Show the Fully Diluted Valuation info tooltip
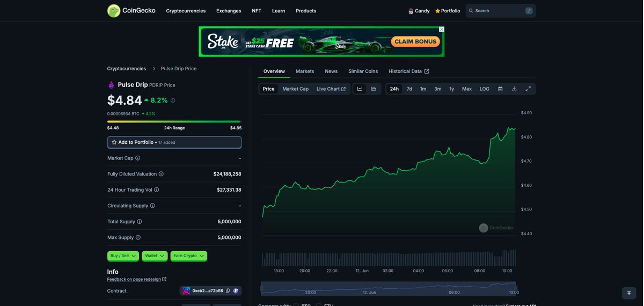 [x=161, y=174]
